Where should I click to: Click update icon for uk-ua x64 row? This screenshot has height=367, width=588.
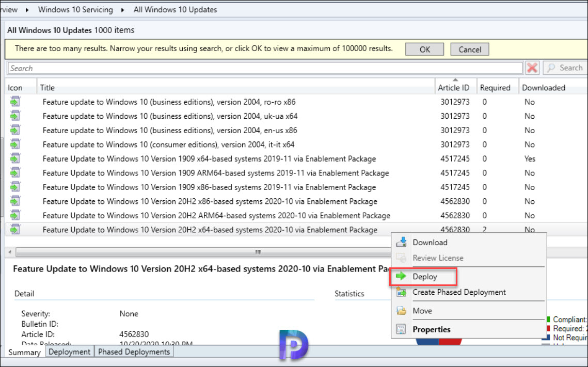15,116
